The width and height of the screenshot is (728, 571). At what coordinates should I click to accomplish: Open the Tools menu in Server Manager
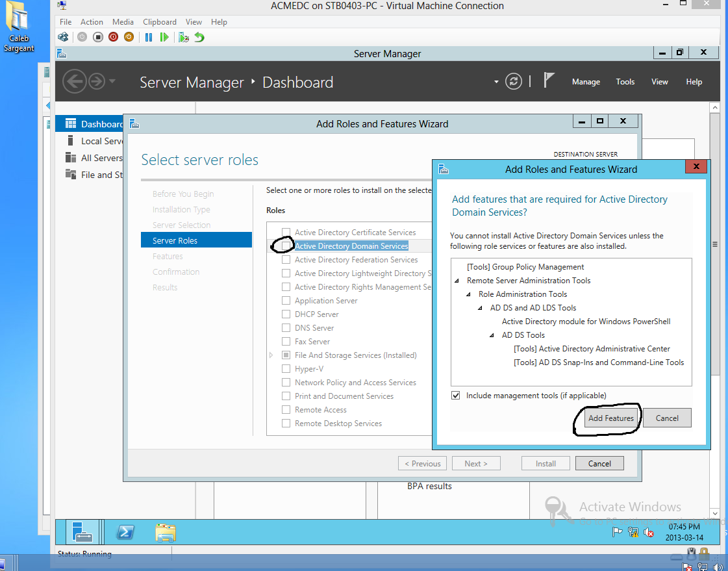point(625,82)
